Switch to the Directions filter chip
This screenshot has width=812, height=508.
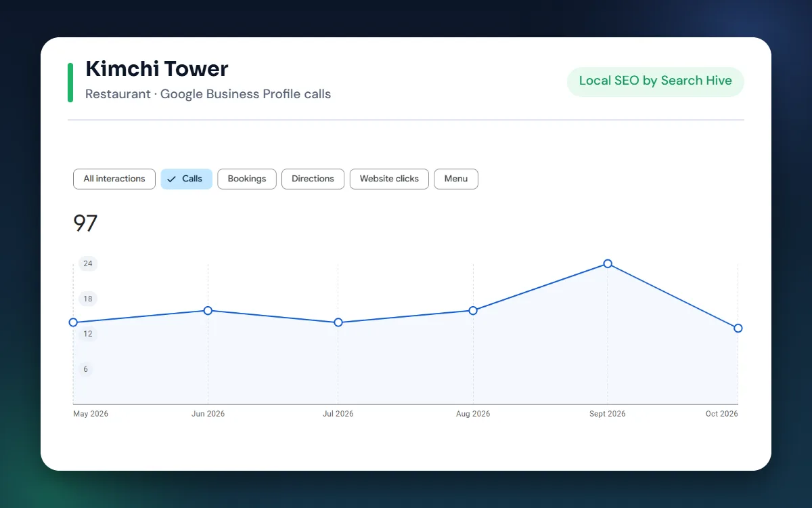pyautogui.click(x=313, y=179)
